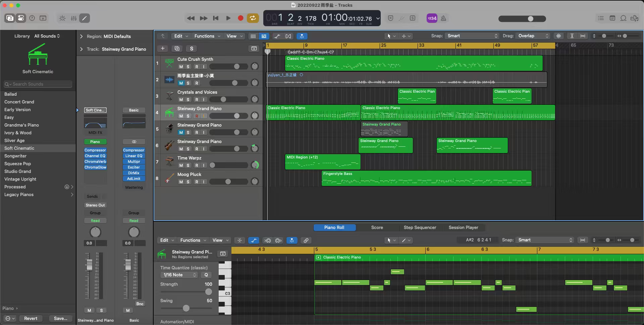The width and height of the screenshot is (644, 325).
Task: Toggle the Cycle loop button
Action: [x=253, y=18]
